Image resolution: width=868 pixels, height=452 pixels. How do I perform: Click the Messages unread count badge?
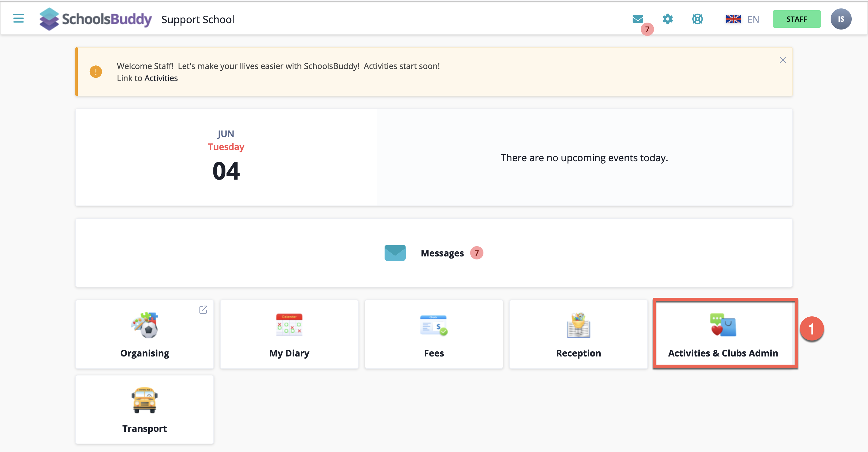pos(476,253)
